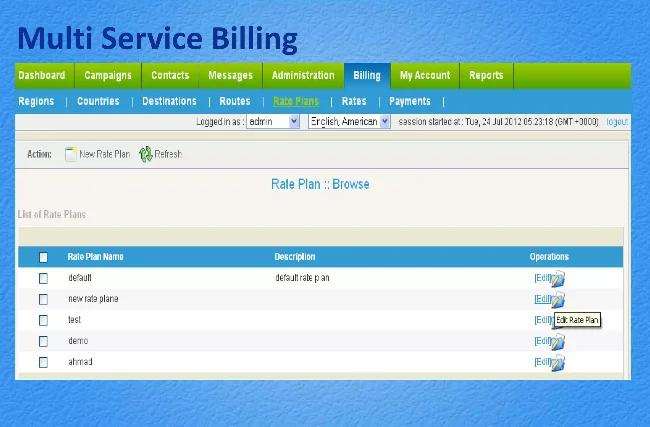
Task: Open the English, American language dropdown
Action: (x=349, y=121)
